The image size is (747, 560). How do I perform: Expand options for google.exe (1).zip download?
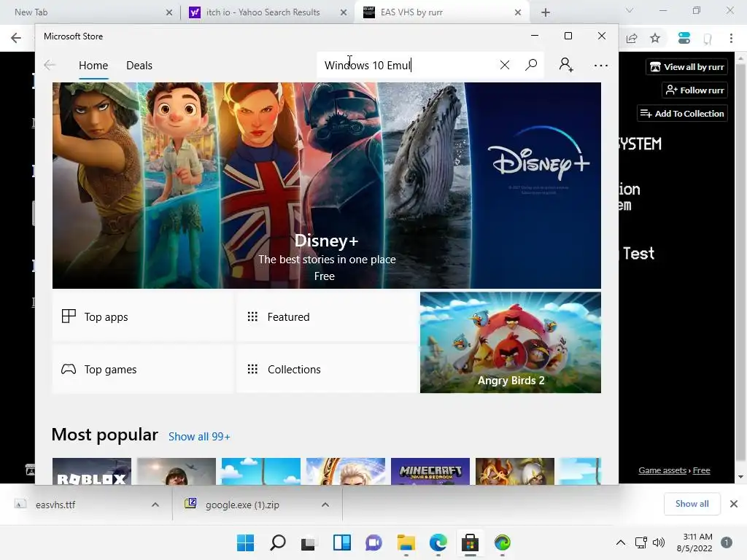325,505
